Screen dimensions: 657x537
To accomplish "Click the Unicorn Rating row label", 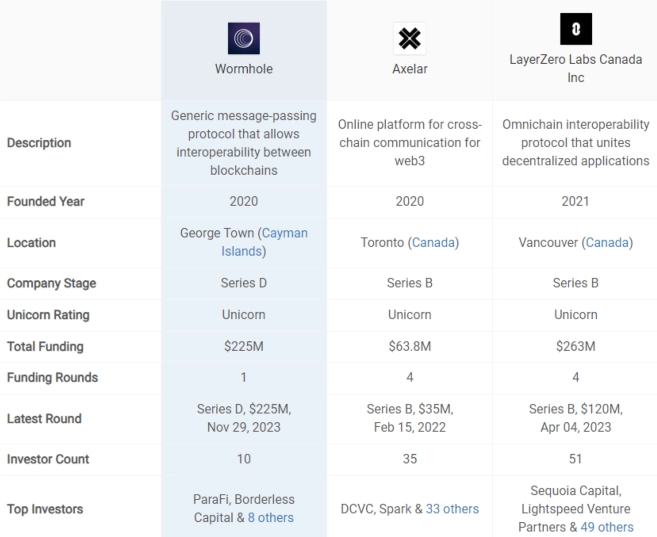I will 48,315.
